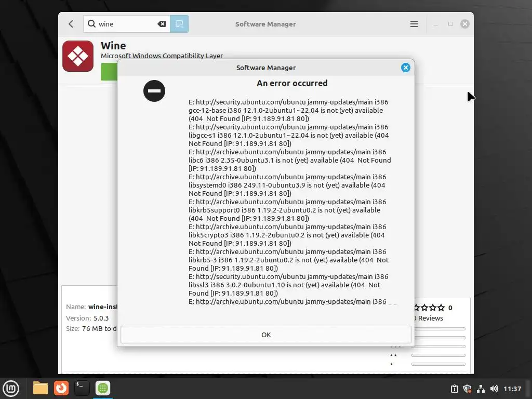Click into the wine search field
The image size is (532, 399).
click(127, 24)
